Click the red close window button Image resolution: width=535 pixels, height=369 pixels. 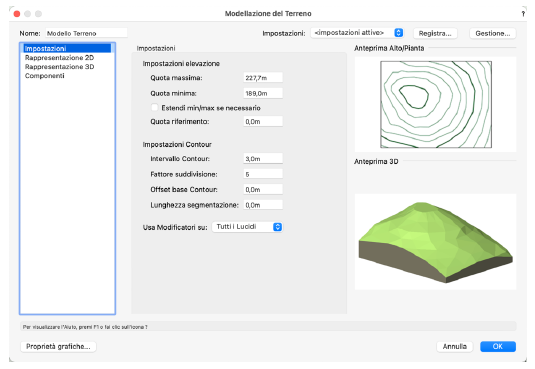(17, 14)
